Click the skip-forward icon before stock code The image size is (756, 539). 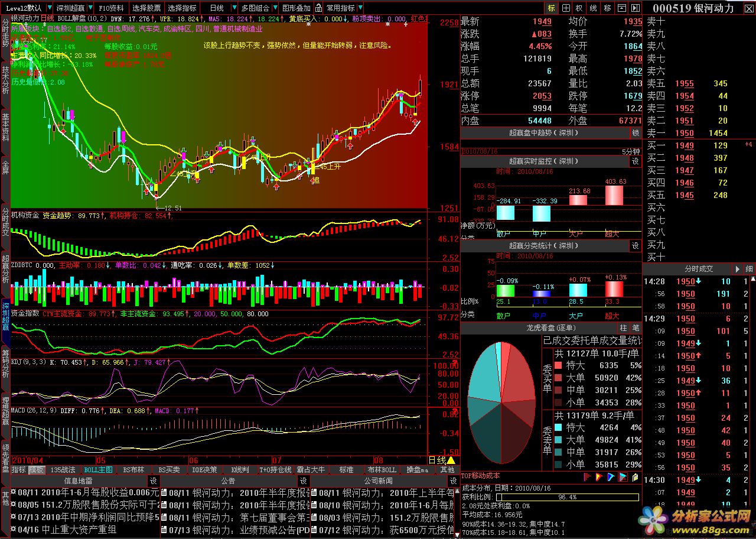(x=636, y=8)
